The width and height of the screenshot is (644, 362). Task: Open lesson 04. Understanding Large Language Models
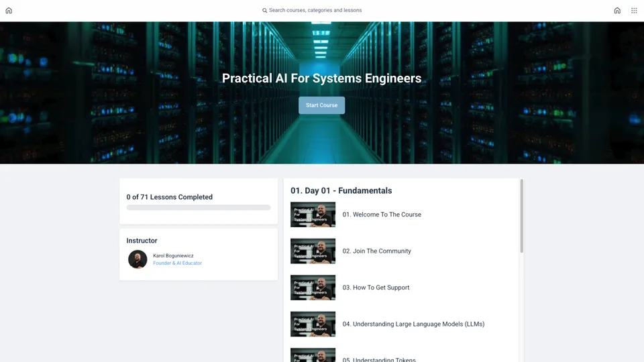(x=413, y=324)
